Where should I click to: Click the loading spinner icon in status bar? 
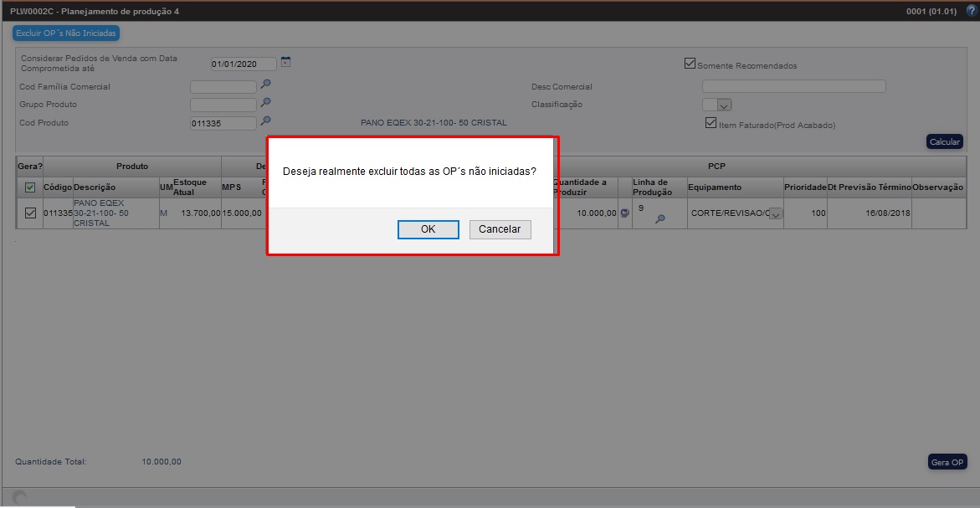(19, 498)
